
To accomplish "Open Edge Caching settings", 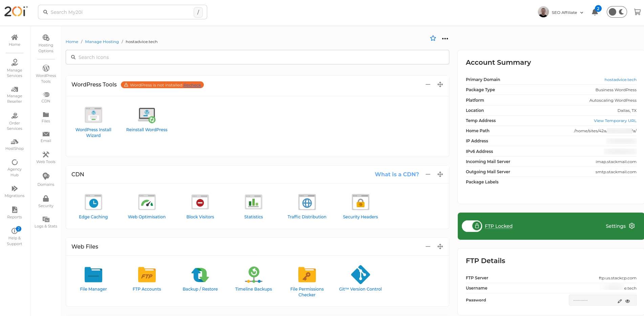I will (x=93, y=202).
